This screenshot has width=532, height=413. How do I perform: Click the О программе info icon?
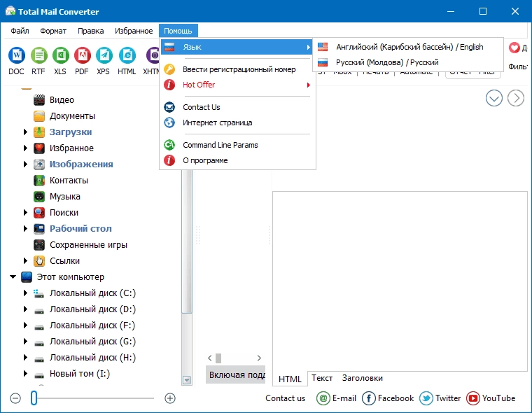[169, 160]
